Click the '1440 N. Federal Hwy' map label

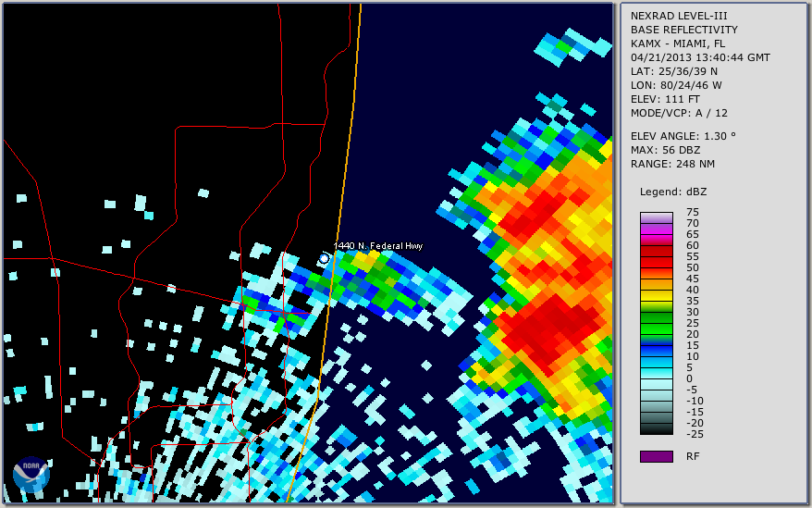pos(378,246)
